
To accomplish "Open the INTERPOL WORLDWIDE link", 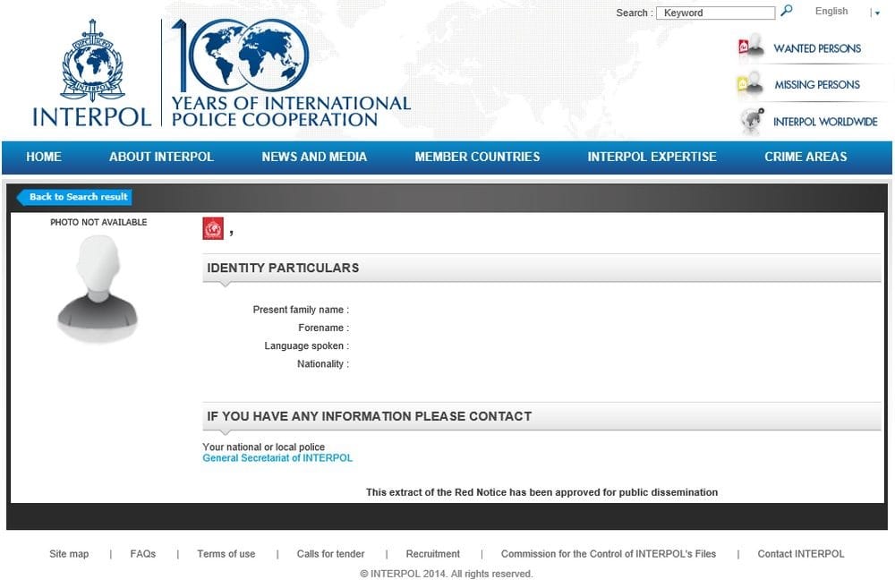I will pos(825,122).
